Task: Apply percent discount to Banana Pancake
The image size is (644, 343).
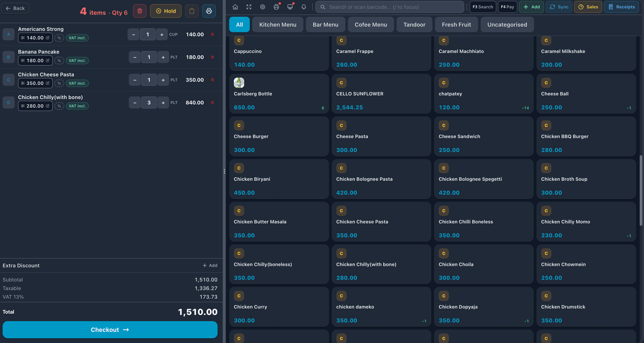Action: 59,60
